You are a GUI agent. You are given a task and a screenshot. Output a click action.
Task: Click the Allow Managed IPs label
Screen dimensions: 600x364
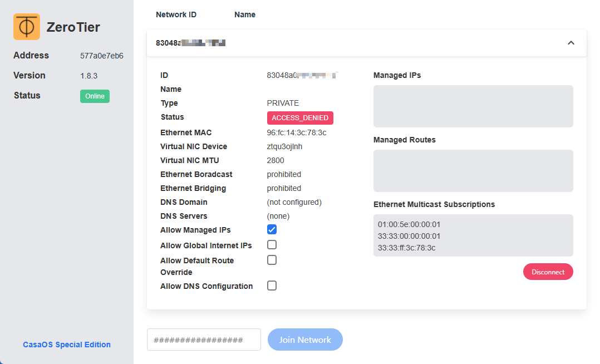pos(195,230)
